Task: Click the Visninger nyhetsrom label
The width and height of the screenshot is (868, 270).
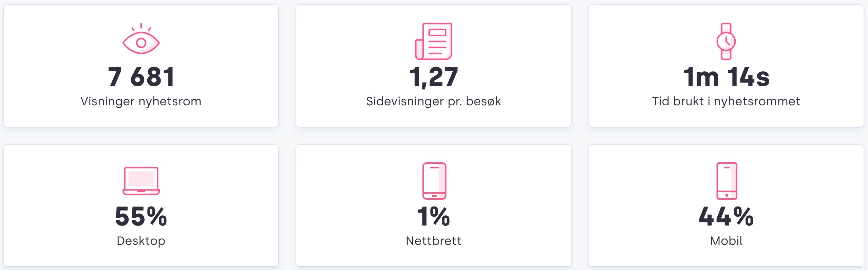Action: [x=141, y=101]
